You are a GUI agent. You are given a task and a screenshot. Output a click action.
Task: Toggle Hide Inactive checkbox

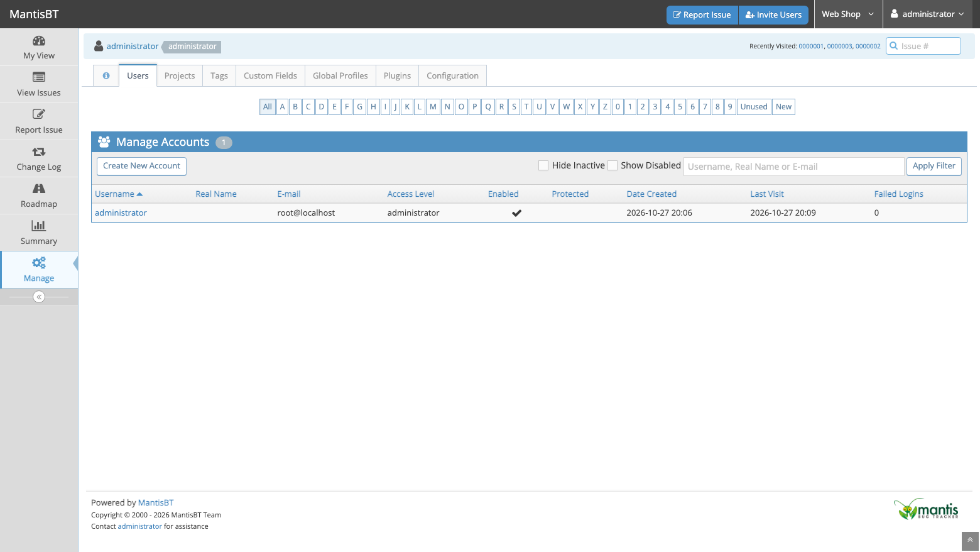tap(543, 165)
